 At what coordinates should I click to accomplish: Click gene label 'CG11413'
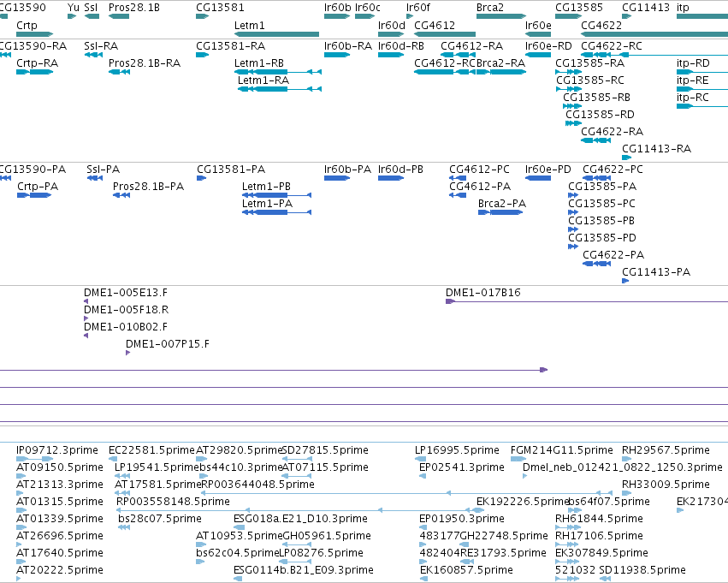(646, 8)
